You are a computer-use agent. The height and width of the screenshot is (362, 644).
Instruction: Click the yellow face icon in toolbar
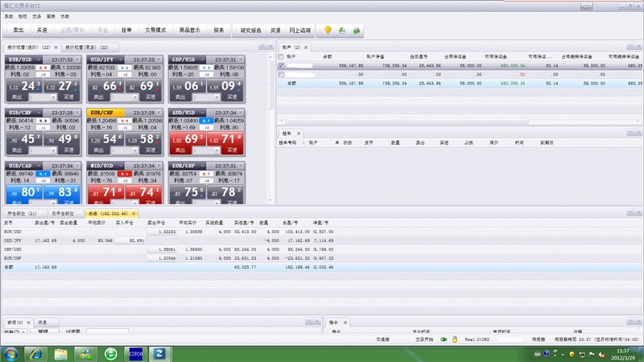point(328,30)
